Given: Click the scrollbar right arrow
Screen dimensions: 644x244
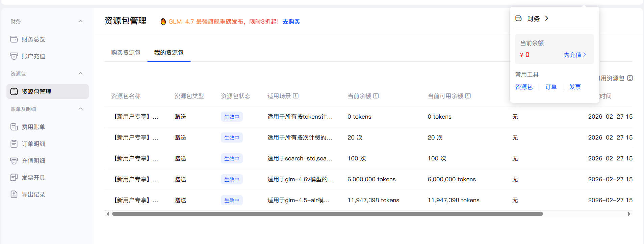Looking at the screenshot, I should pos(629,214).
